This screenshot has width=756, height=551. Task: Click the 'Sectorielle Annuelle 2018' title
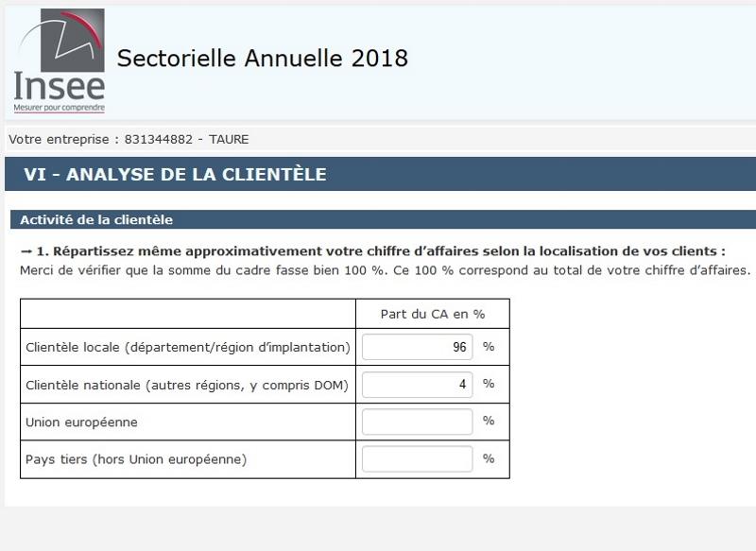click(262, 59)
